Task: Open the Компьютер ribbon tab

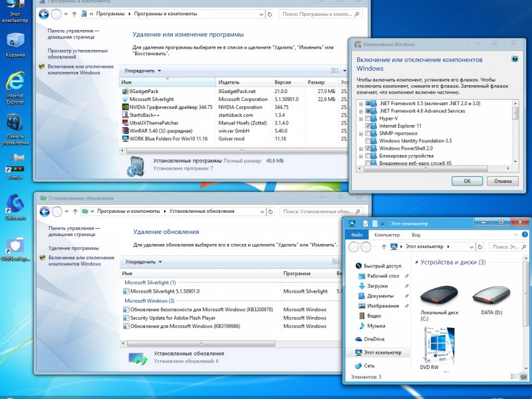Action: (x=387, y=235)
